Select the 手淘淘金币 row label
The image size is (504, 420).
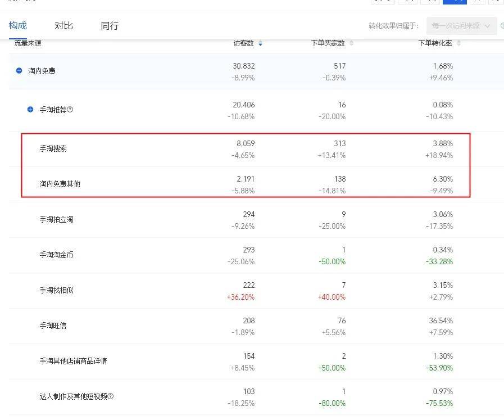click(56, 255)
